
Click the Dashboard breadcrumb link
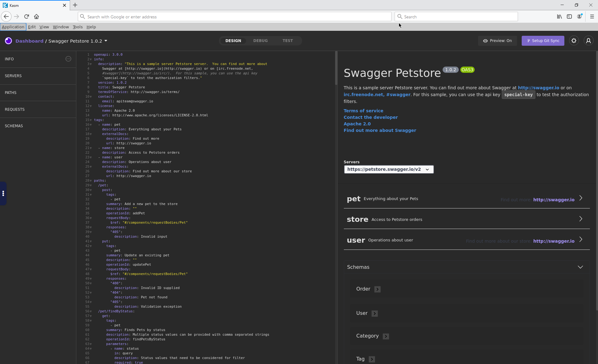click(x=29, y=40)
